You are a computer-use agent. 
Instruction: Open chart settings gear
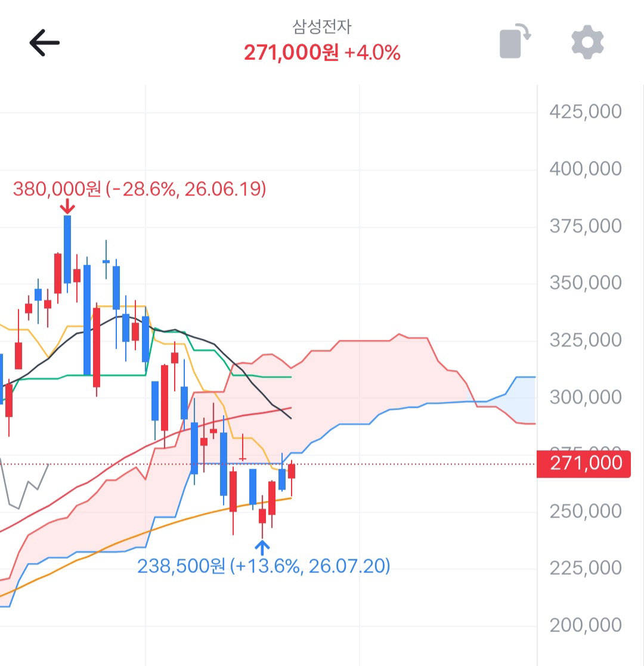coord(587,42)
